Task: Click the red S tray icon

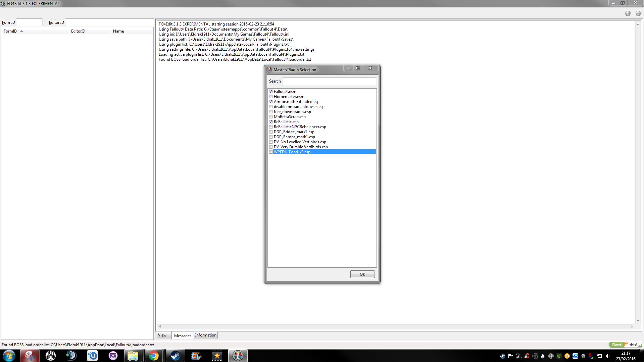Action: pos(591,356)
